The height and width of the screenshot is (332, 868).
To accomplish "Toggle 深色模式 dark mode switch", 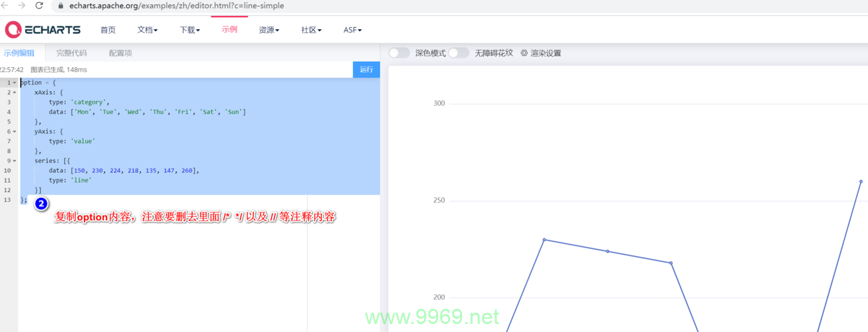I will pyautogui.click(x=399, y=53).
